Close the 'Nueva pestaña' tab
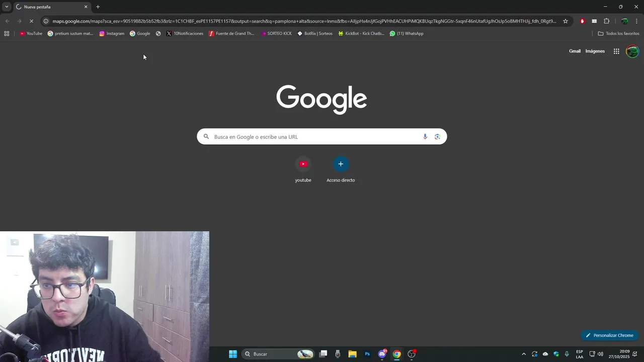This screenshot has height=362, width=644. pos(86,7)
